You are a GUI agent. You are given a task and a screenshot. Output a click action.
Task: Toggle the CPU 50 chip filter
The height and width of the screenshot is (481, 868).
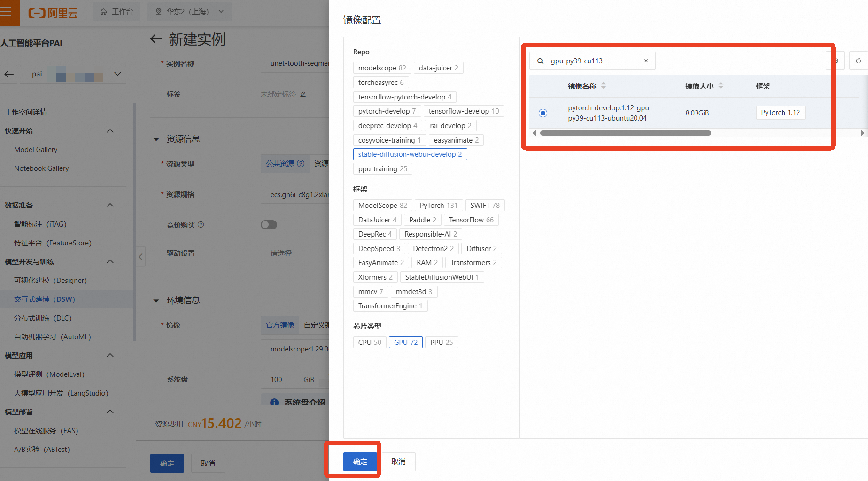click(x=370, y=343)
